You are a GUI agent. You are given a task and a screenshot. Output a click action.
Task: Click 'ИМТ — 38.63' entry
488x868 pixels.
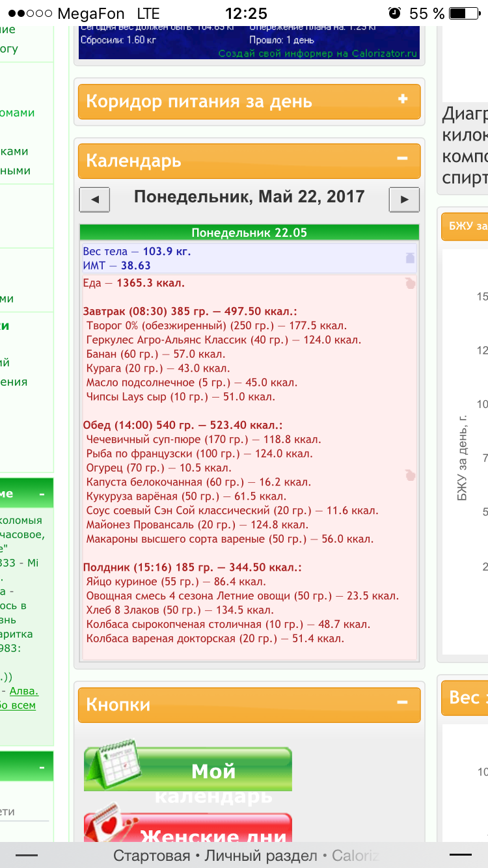pos(116,265)
